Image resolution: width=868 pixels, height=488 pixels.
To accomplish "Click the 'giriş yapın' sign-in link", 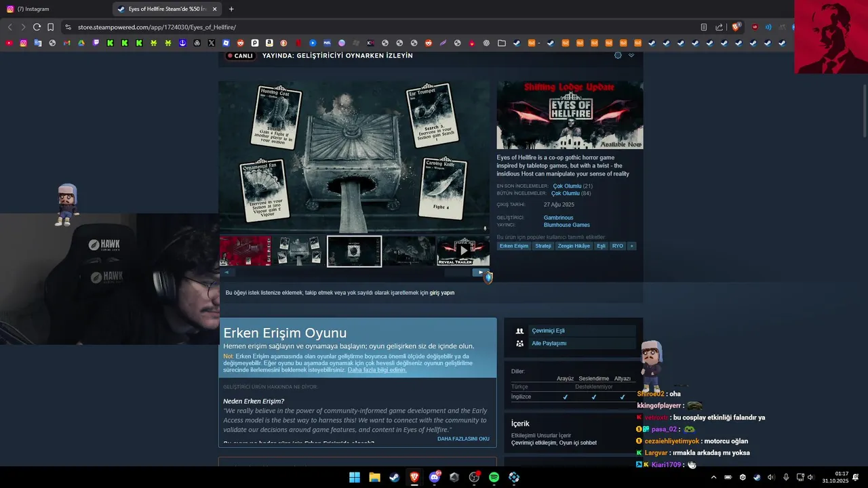I will 442,293.
